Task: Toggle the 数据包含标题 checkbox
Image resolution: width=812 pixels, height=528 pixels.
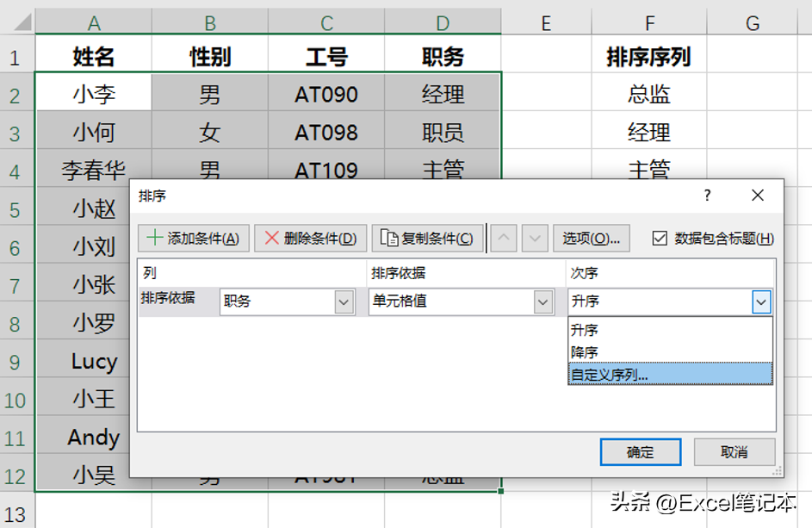Action: [x=660, y=239]
